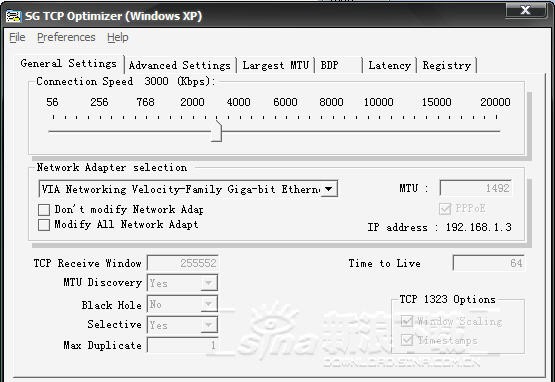Click the Connection Speed slider thumb
Viewport: 555px width, 382px height.
click(x=217, y=131)
